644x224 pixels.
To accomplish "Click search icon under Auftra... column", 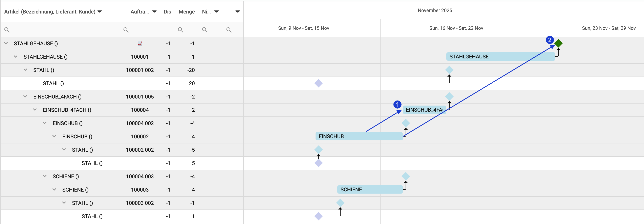I will (x=126, y=30).
